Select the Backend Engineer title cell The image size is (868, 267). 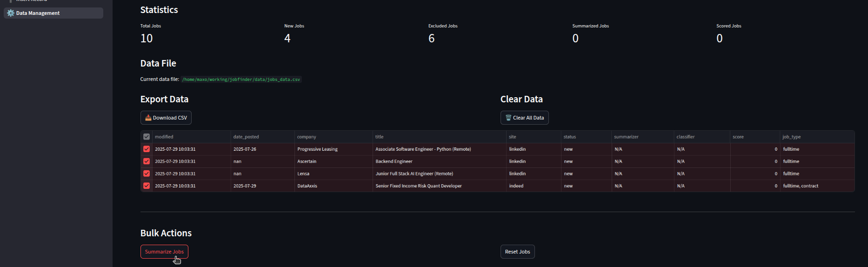pyautogui.click(x=394, y=161)
